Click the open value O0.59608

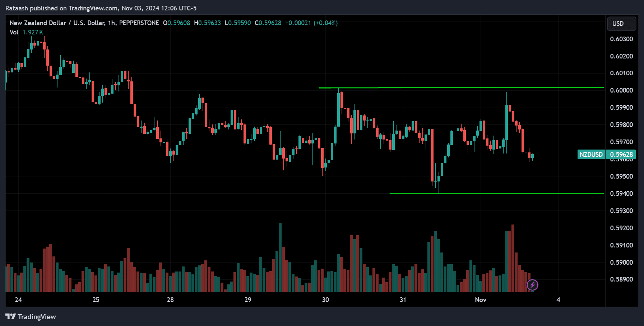tap(176, 23)
